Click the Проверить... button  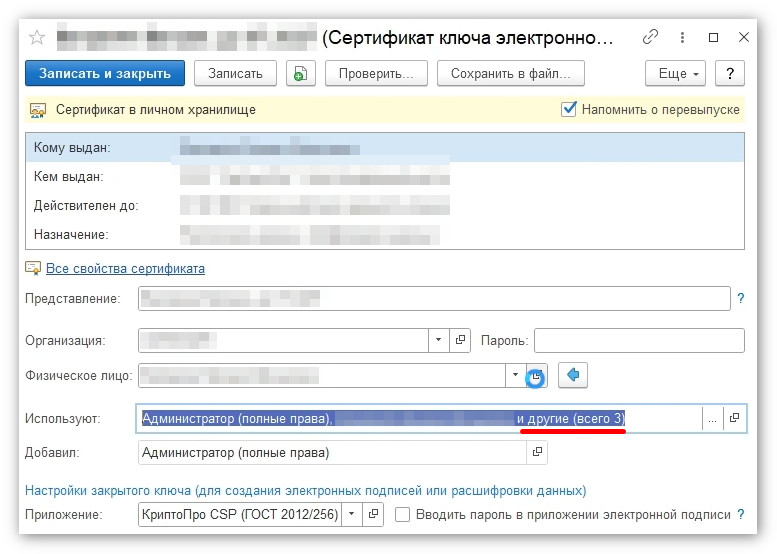click(x=376, y=74)
